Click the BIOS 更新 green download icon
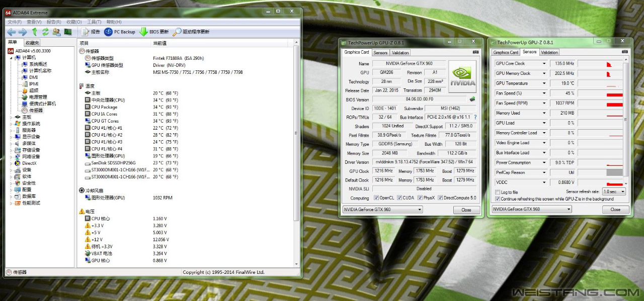Screen dimensions: 644x301 click(x=144, y=32)
